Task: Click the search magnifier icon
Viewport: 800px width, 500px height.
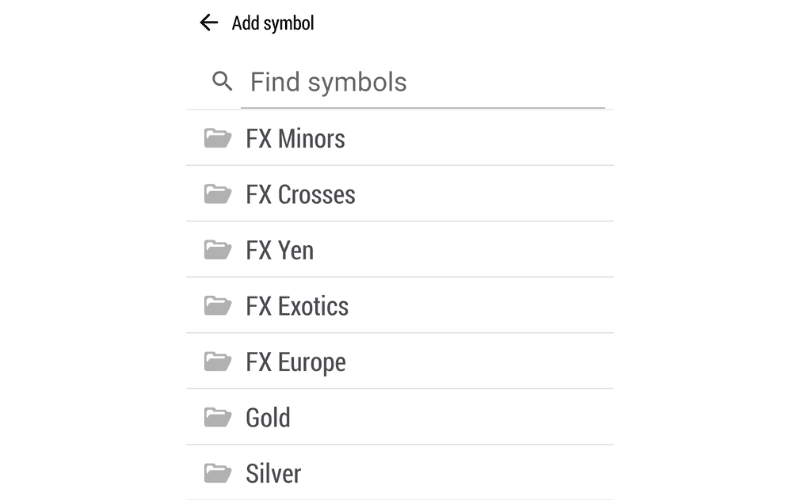Action: pos(223,82)
